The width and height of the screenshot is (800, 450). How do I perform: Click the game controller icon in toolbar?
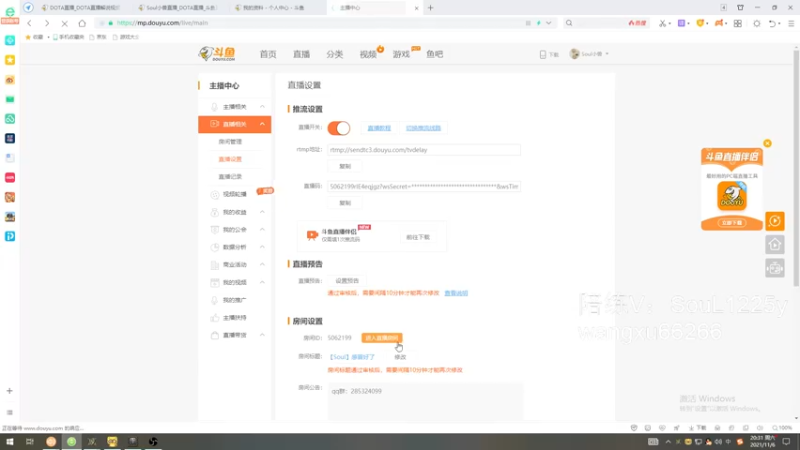(718, 23)
